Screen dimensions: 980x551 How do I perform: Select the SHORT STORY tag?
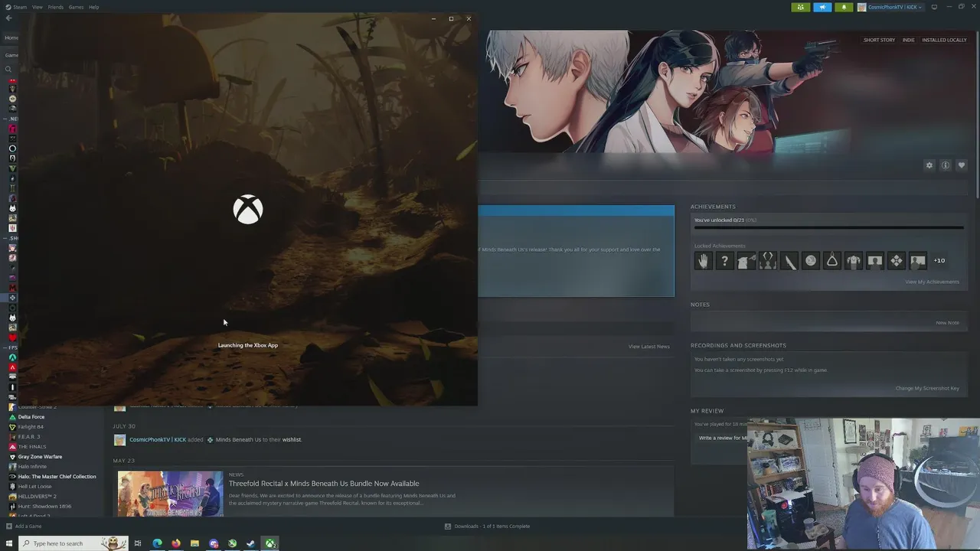[x=879, y=40]
